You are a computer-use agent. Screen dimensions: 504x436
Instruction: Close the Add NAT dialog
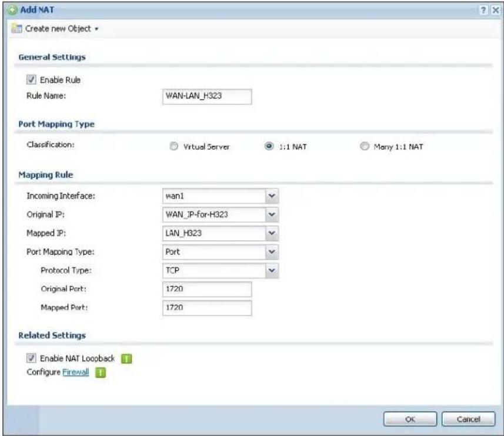pos(496,10)
